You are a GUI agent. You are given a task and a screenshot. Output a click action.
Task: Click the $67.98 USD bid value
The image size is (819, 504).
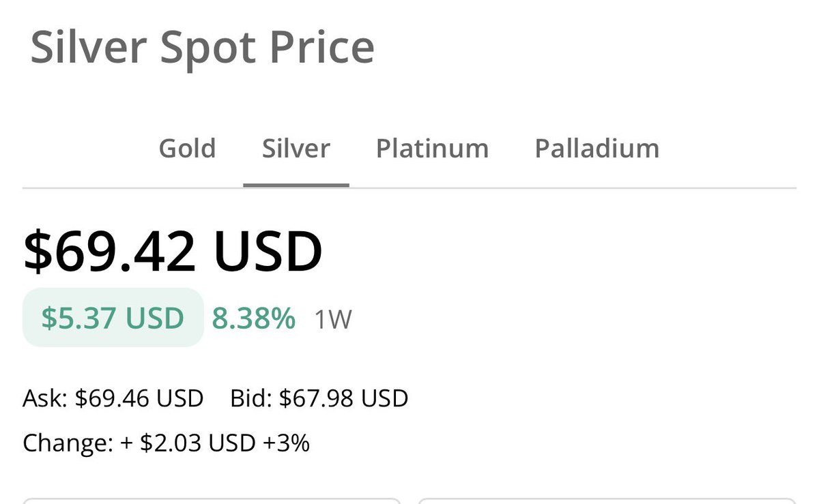(344, 398)
